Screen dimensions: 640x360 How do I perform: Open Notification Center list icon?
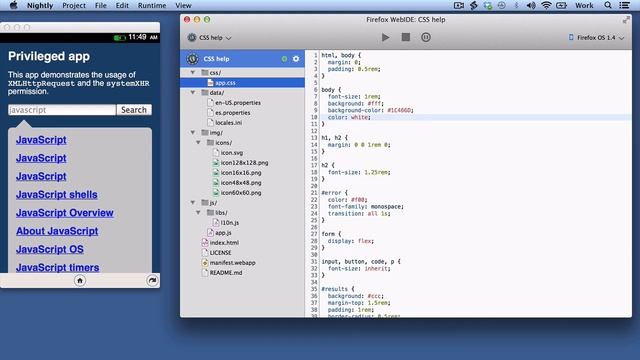click(624, 5)
